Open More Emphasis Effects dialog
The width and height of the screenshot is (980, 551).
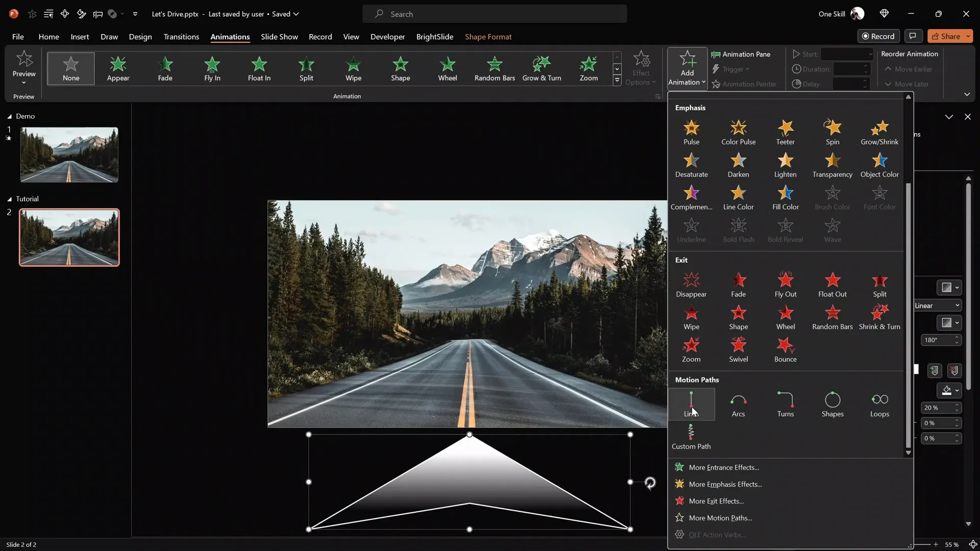[x=725, y=484]
